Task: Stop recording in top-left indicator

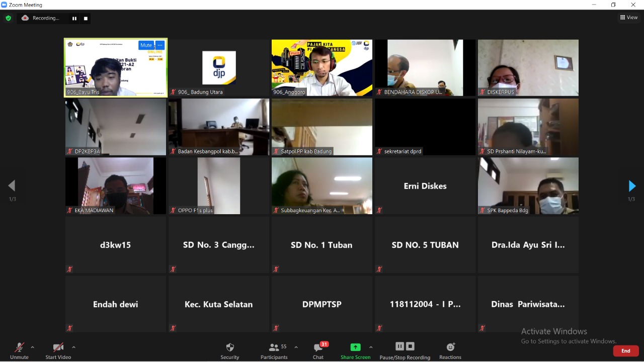Action: (x=86, y=19)
